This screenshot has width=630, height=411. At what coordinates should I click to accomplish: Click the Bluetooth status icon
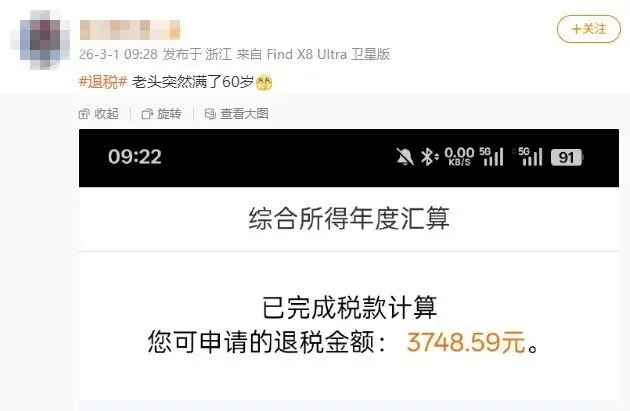click(x=429, y=157)
